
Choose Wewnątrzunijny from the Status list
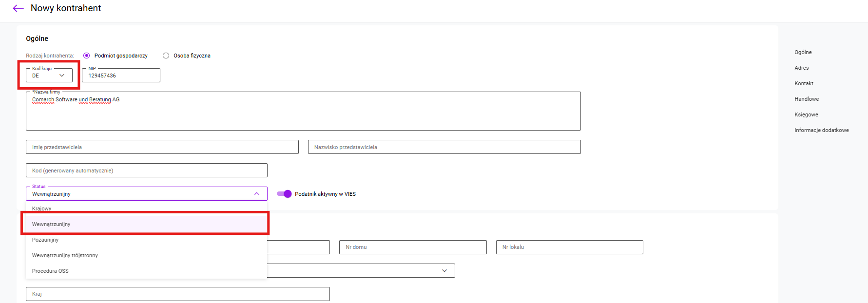point(51,224)
